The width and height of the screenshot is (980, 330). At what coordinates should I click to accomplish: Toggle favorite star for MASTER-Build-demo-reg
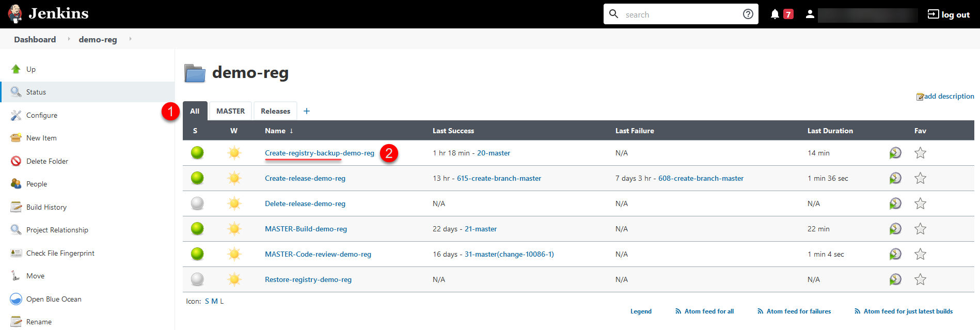920,229
